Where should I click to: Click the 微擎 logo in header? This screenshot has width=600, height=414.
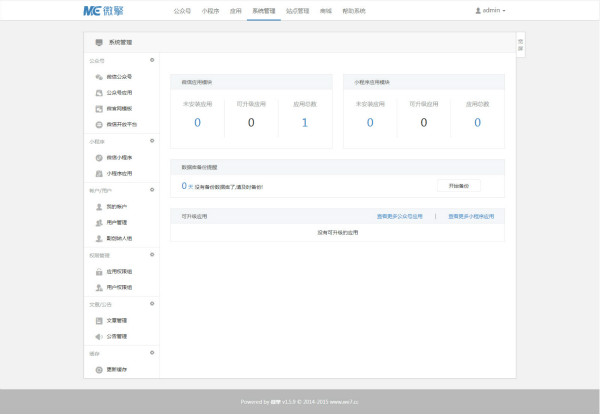103,10
